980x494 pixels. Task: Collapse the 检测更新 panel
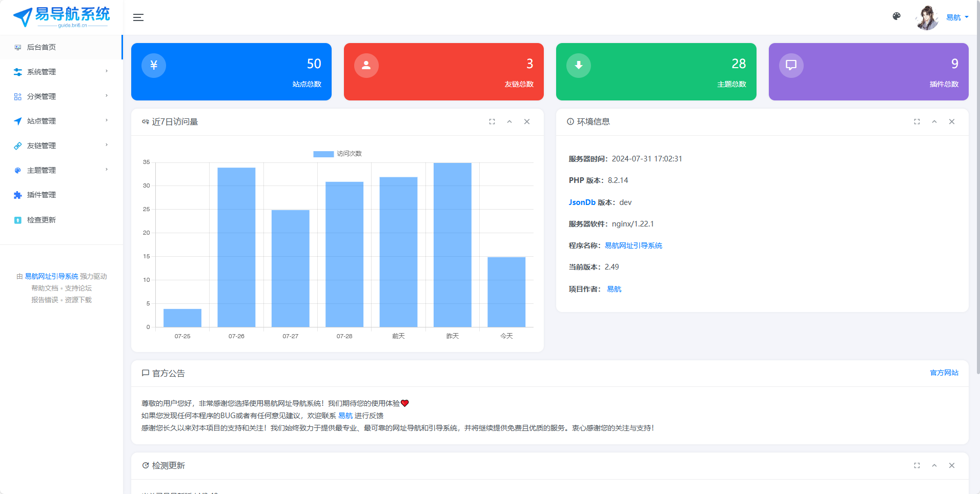(934, 465)
